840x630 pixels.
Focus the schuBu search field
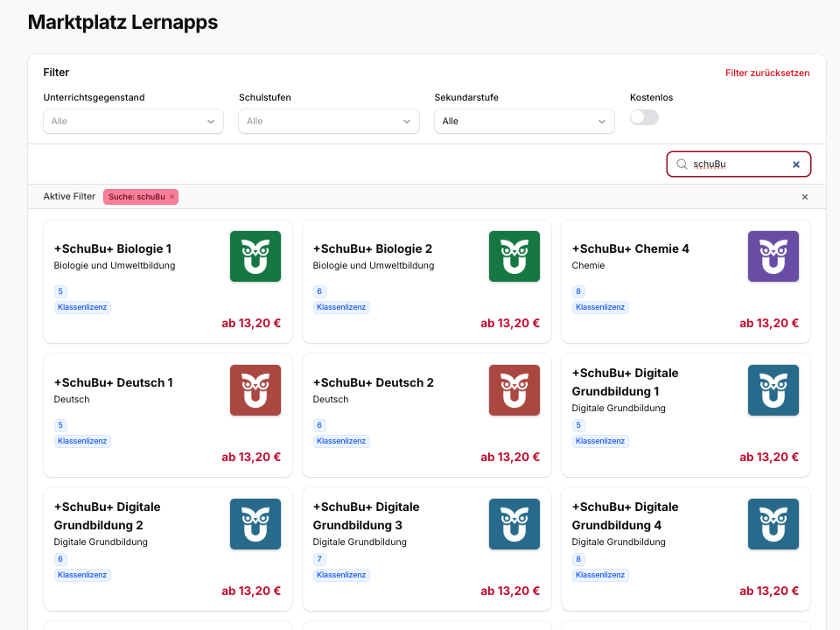point(739,164)
